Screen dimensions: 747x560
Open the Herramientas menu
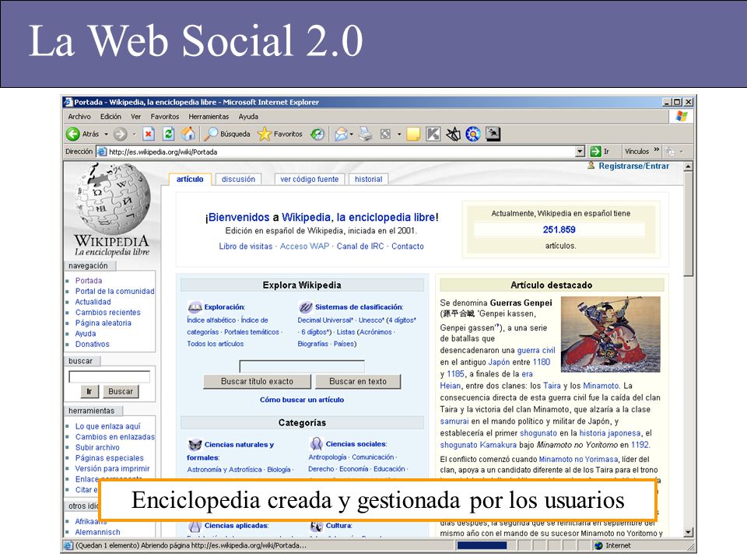coord(209,117)
